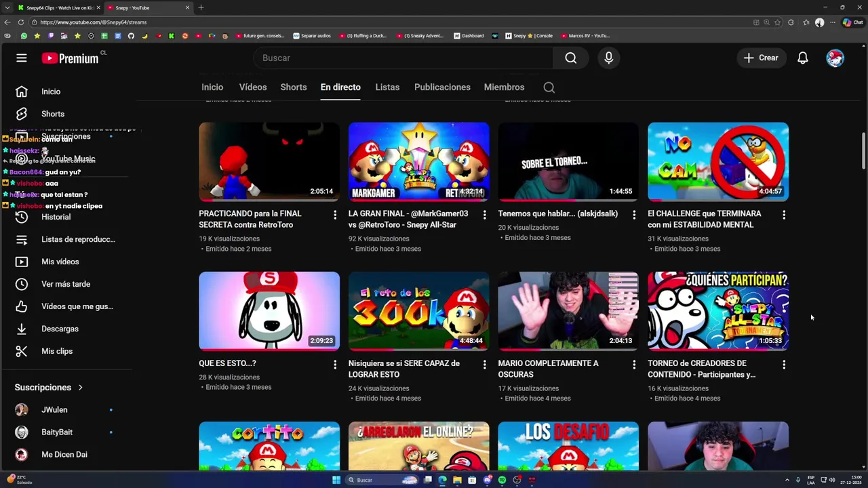Open options for QUE ES ESTO video
This screenshot has height=488, width=868.
coord(334,365)
